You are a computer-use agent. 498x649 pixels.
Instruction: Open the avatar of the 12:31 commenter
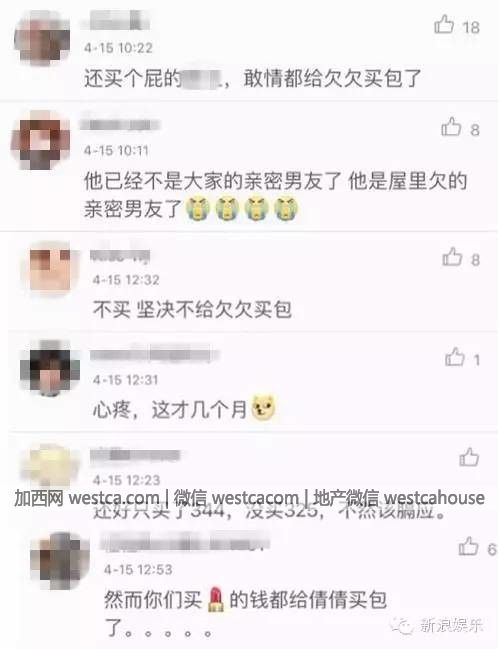coord(50,368)
